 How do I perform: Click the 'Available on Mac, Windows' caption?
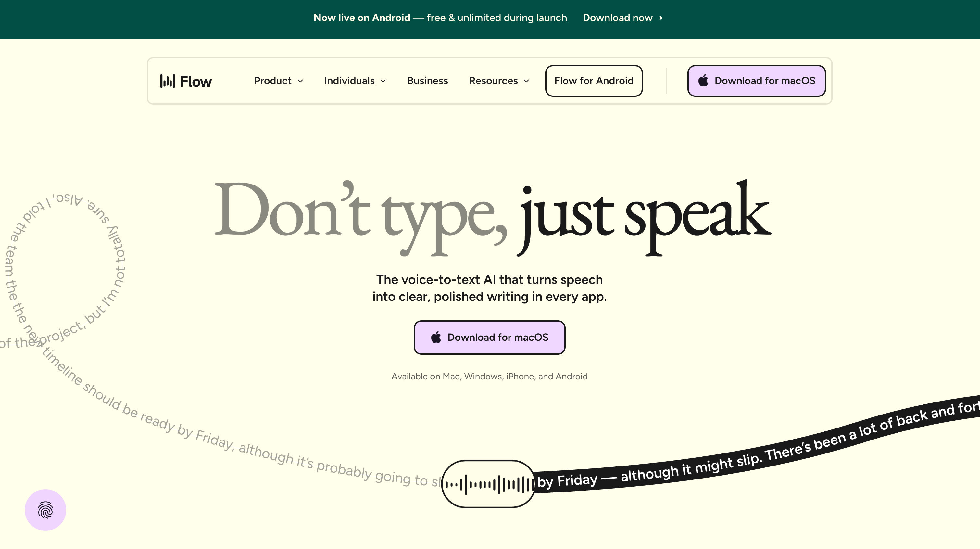[x=489, y=377]
